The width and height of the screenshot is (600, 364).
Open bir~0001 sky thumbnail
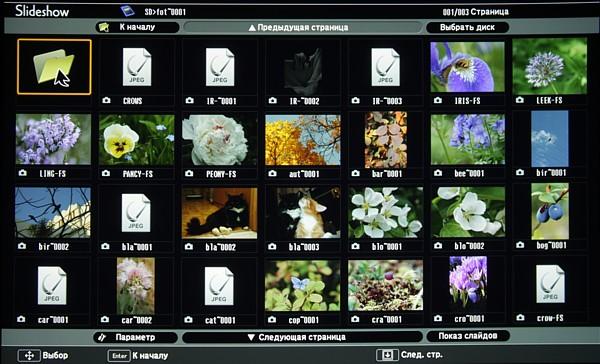[550, 139]
